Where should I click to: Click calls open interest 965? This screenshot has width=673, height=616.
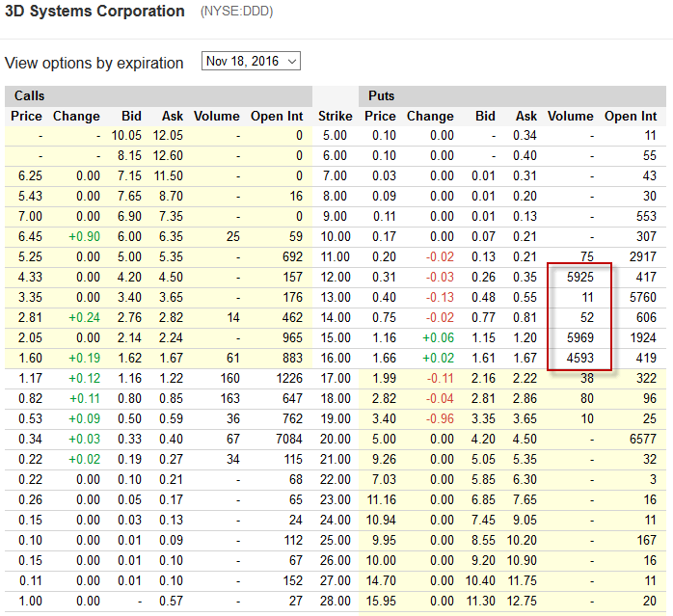coord(292,337)
